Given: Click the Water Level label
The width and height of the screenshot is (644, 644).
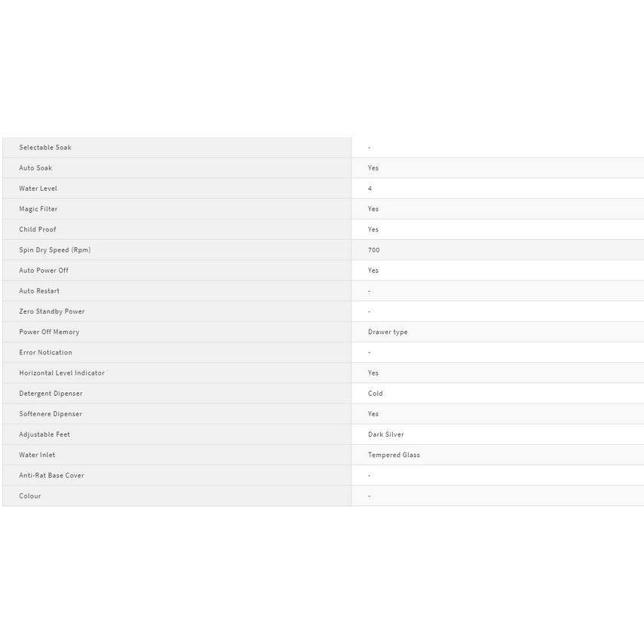Looking at the screenshot, I should click(x=38, y=189).
